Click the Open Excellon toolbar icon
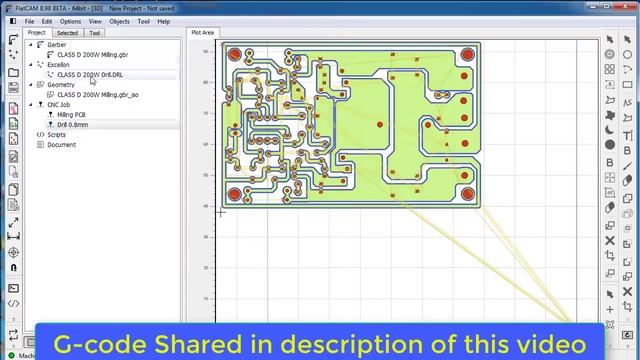640x360 pixels. coord(13,54)
